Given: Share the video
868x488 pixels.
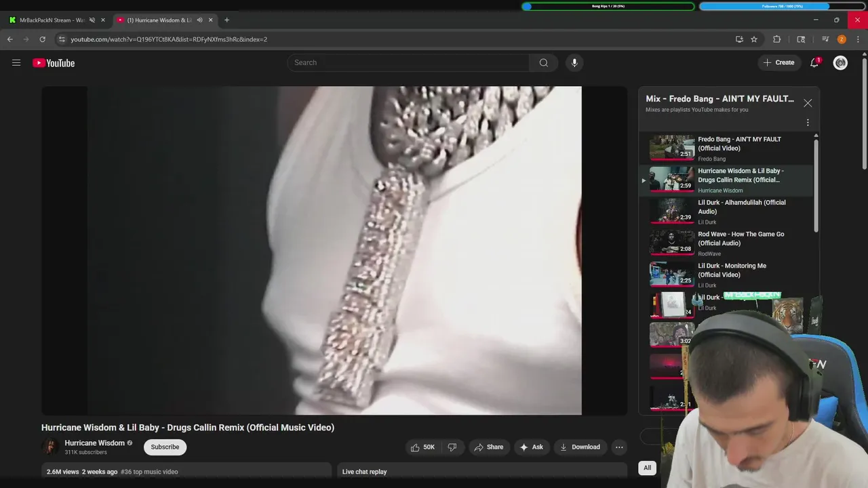Looking at the screenshot, I should pos(488,447).
